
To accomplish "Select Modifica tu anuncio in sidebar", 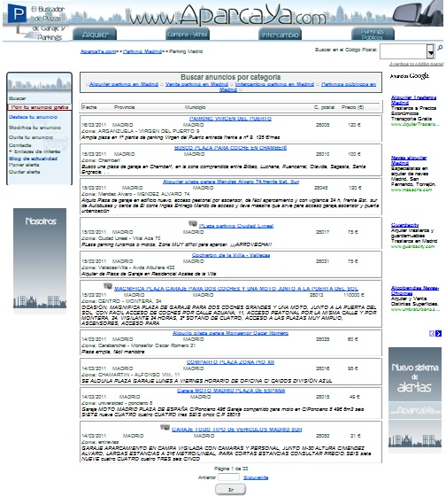I will (x=35, y=128).
